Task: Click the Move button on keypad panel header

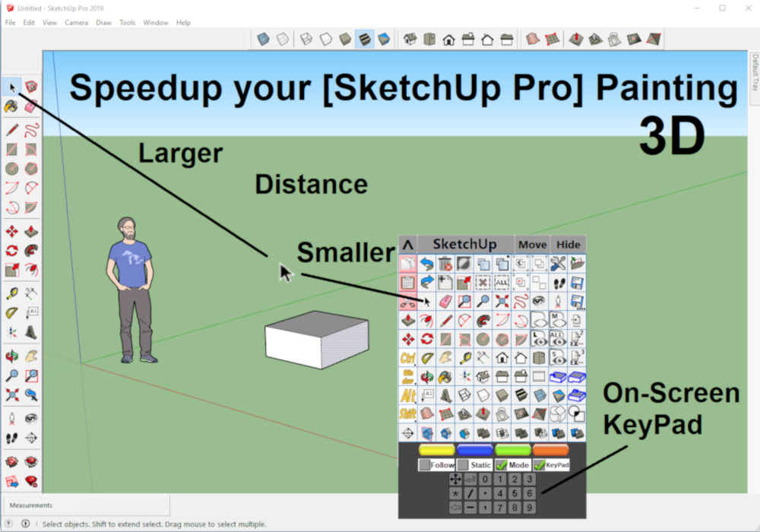Action: (x=532, y=245)
